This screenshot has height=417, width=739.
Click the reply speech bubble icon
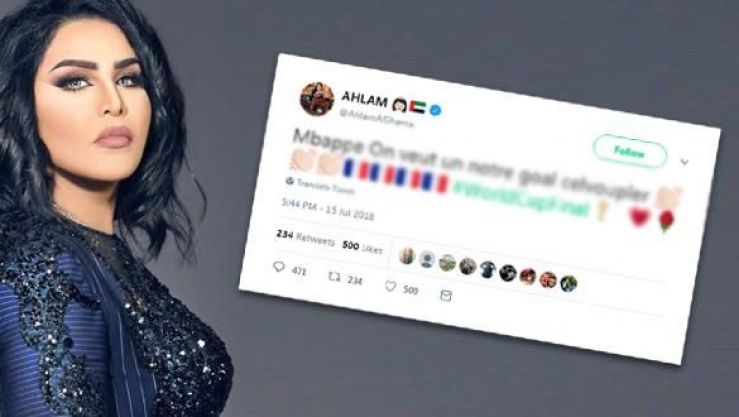coord(279,267)
